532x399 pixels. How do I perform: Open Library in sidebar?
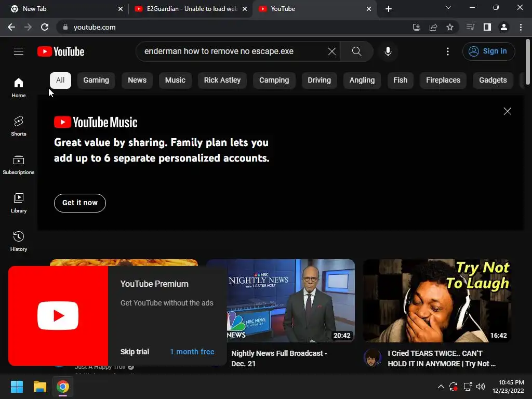19,203
